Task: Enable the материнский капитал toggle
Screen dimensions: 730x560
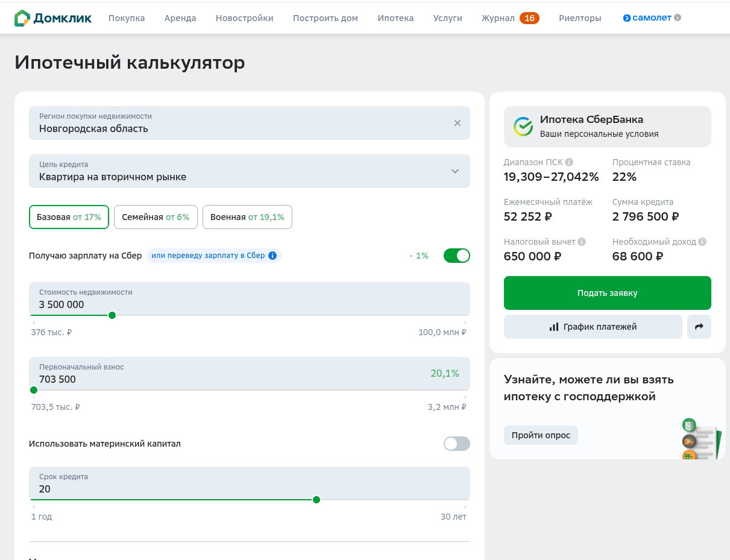Action: [456, 444]
